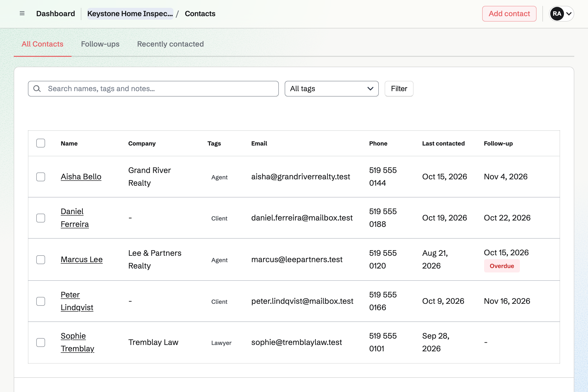Click phone number 519 555 0188
Screen dimensions: 588x392
pos(383,218)
